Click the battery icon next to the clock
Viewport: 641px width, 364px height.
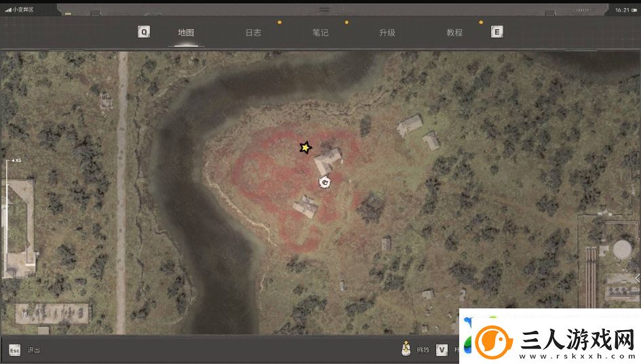[634, 10]
